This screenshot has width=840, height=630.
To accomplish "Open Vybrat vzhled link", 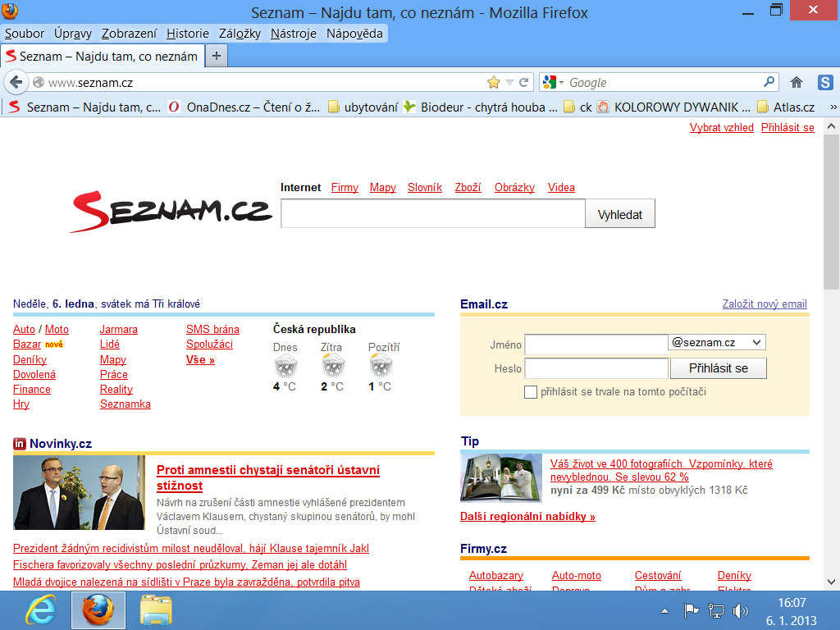I will (x=722, y=127).
